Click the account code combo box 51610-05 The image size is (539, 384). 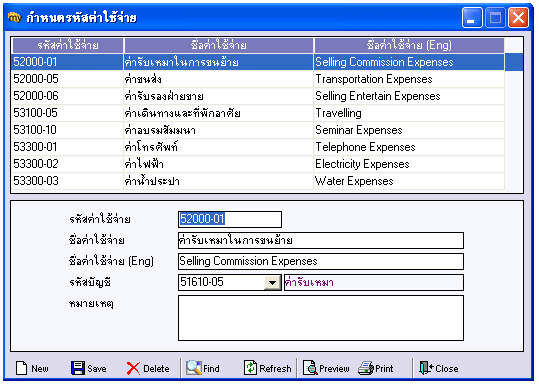tap(230, 283)
